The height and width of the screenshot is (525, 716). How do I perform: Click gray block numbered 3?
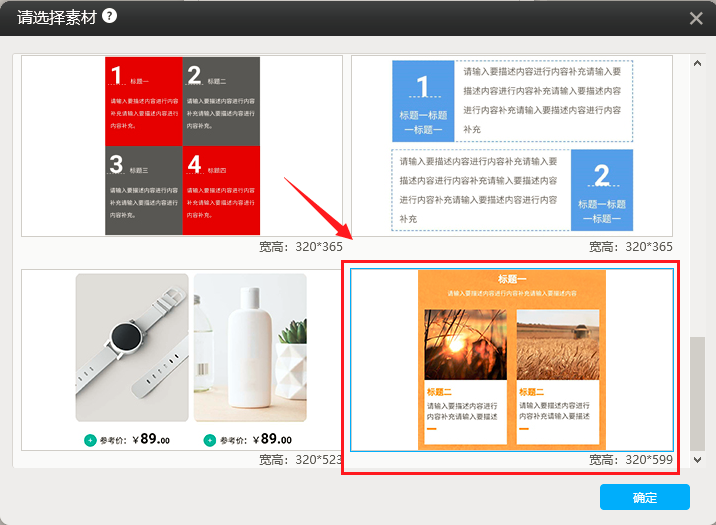tap(144, 190)
